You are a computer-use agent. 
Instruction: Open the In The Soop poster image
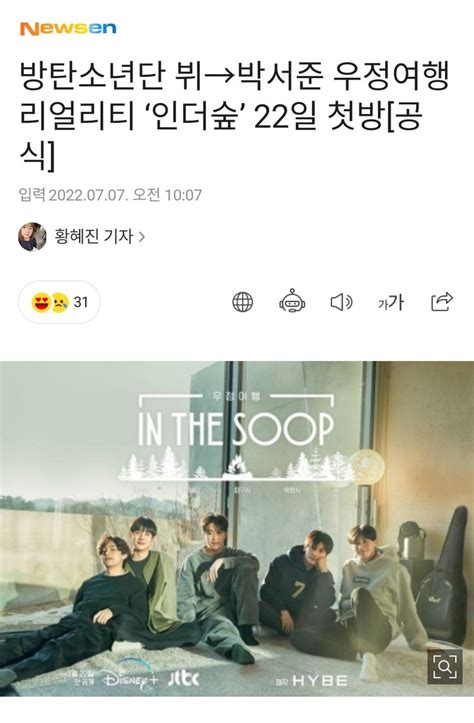[x=237, y=528]
